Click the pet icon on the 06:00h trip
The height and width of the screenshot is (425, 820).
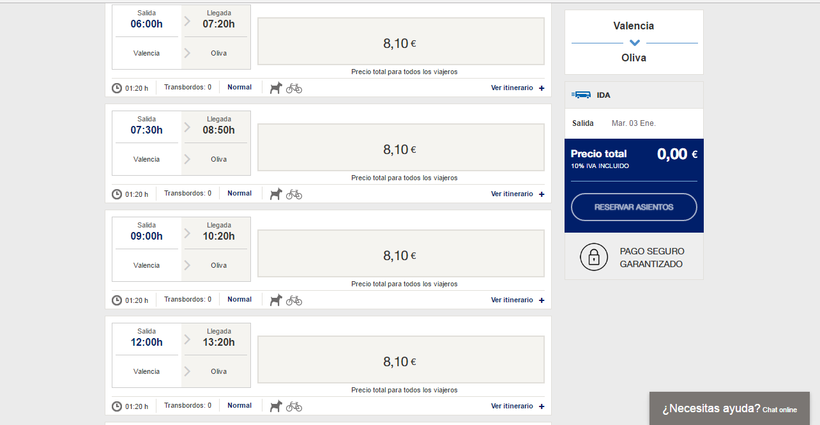click(275, 88)
